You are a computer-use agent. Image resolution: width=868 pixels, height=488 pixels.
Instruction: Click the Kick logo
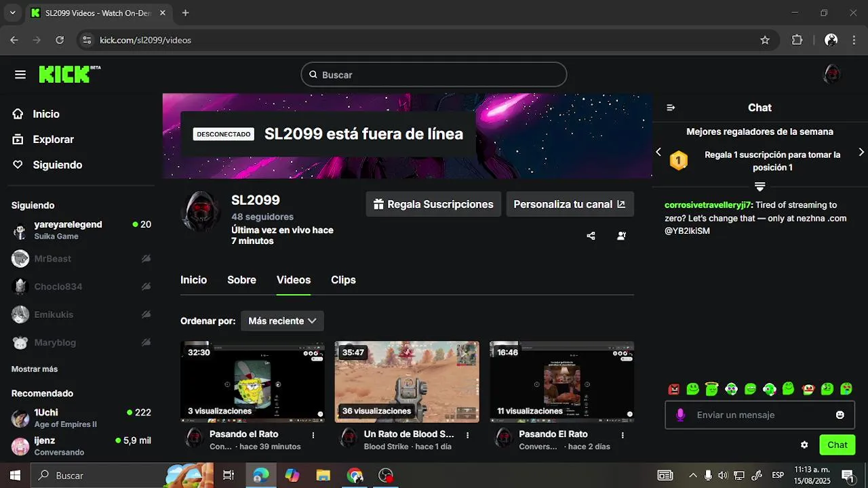click(69, 75)
